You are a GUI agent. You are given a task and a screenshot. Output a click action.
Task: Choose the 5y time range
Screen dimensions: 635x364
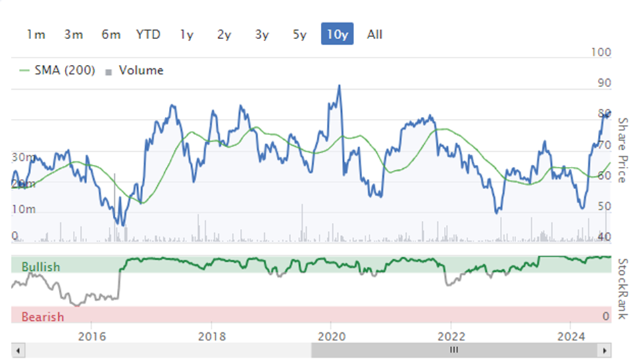coord(299,34)
